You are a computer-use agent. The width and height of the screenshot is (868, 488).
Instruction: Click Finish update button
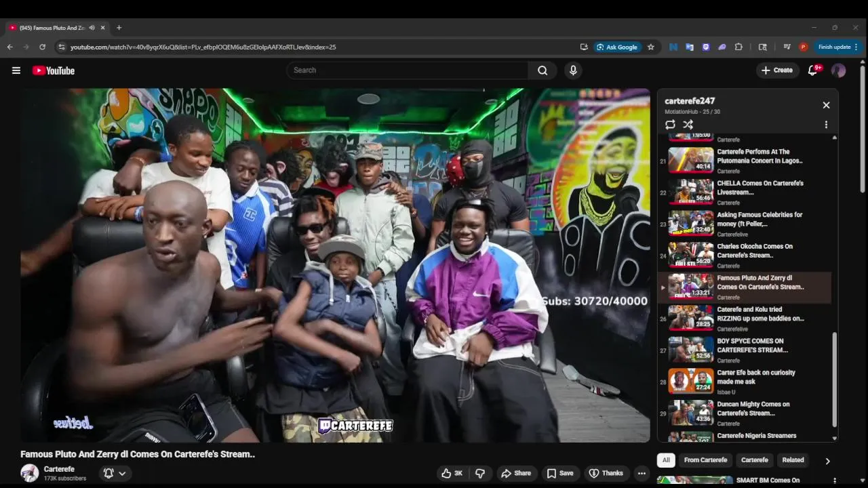834,47
